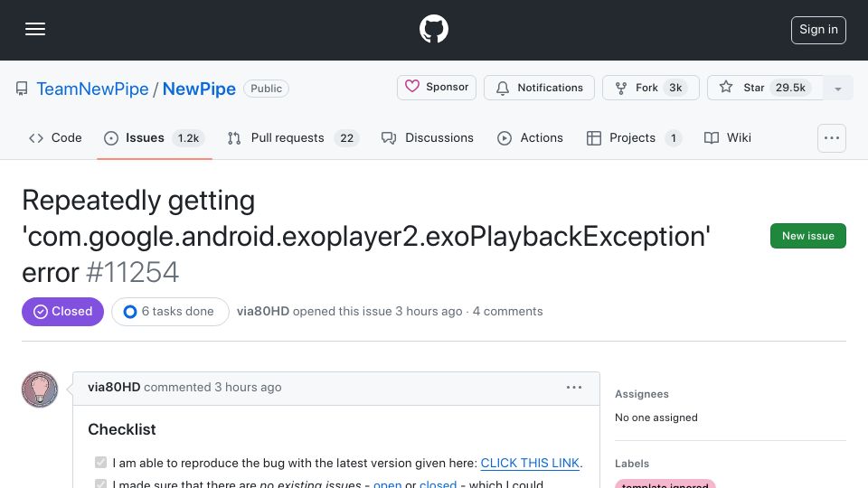Click the Sign in button
The width and height of the screenshot is (868, 488).
pyautogui.click(x=818, y=30)
